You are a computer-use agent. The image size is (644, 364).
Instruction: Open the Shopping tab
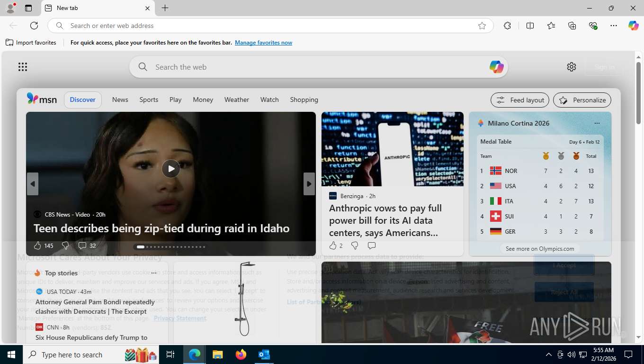(304, 100)
